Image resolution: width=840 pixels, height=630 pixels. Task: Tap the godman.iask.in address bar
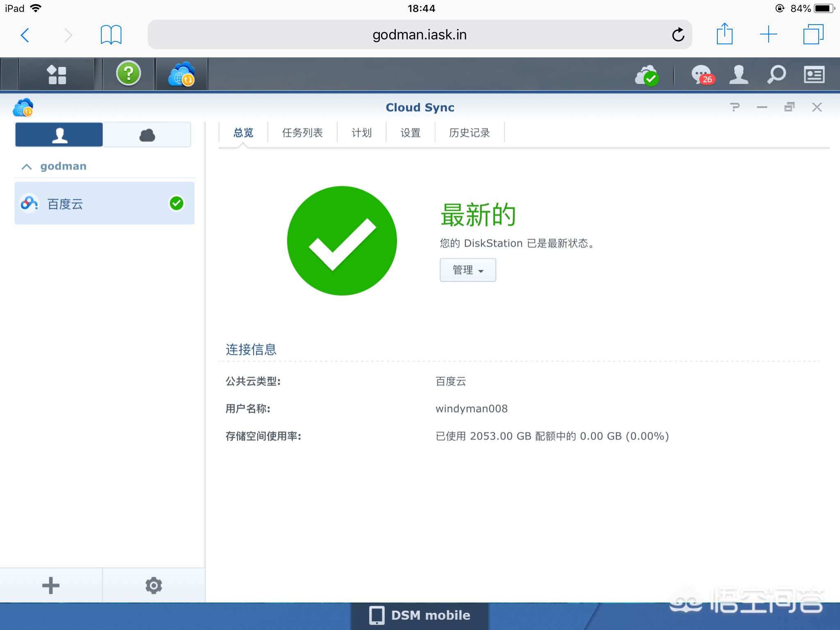[420, 34]
